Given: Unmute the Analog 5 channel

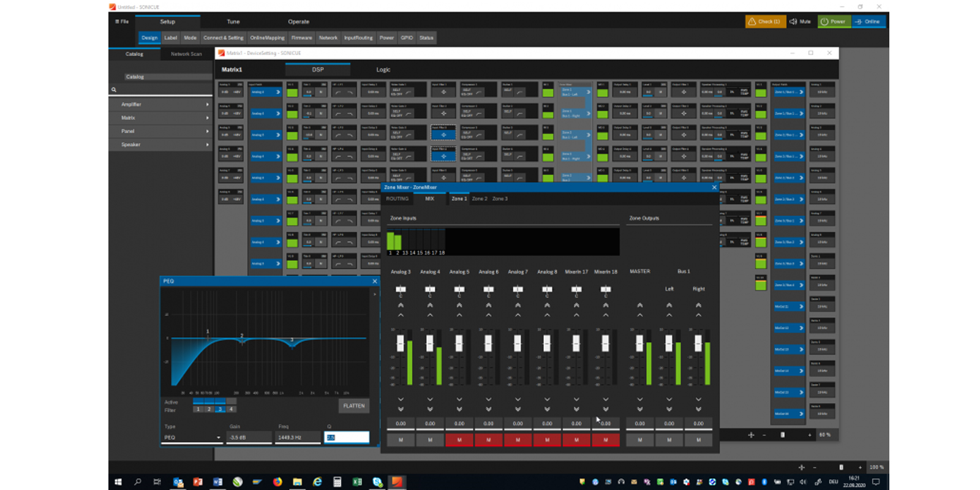Looking at the screenshot, I should [459, 440].
